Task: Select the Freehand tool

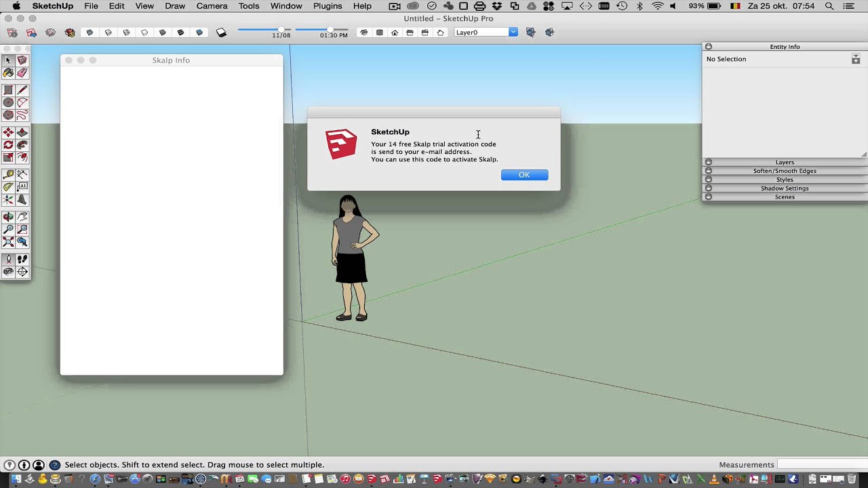Action: 22,115
